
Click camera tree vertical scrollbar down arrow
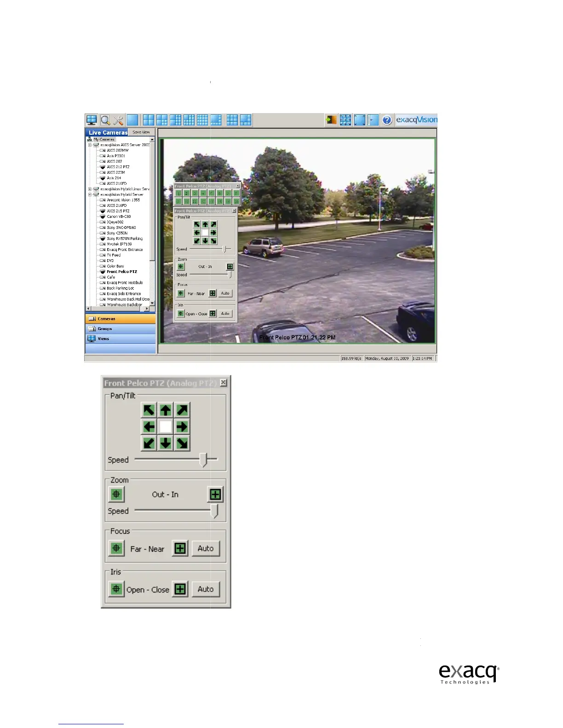pyautogui.click(x=152, y=303)
